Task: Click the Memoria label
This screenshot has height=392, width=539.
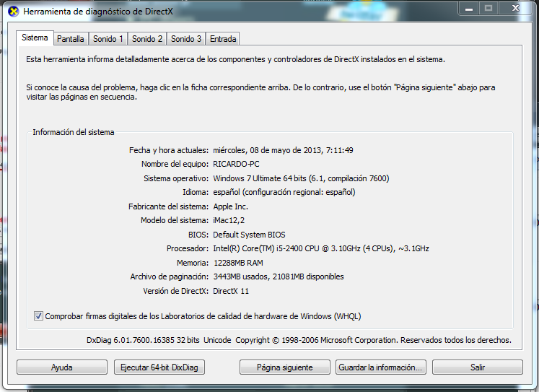Action: (x=193, y=263)
